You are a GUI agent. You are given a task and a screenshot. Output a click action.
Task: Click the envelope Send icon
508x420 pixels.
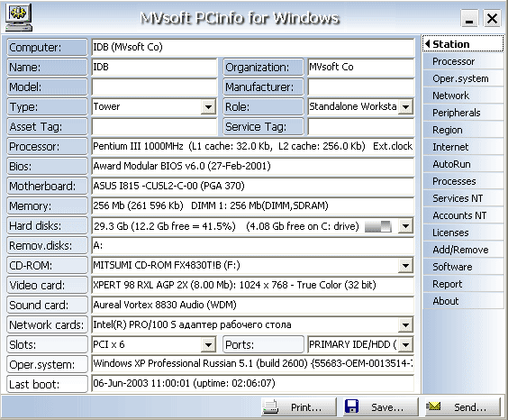[x=433, y=406]
